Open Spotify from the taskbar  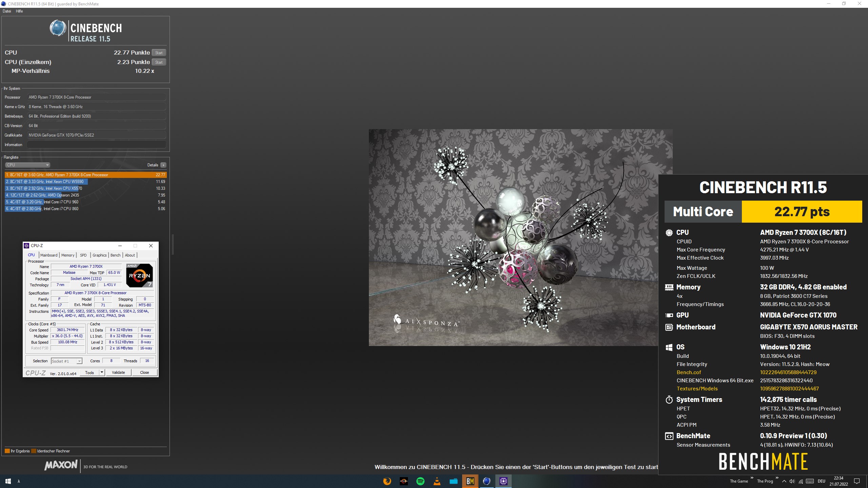click(420, 481)
